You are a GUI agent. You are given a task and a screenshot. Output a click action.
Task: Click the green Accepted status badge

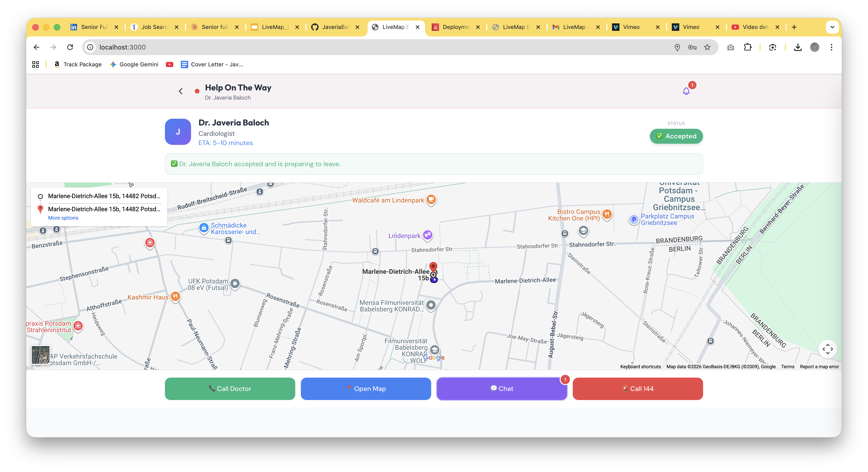click(676, 136)
